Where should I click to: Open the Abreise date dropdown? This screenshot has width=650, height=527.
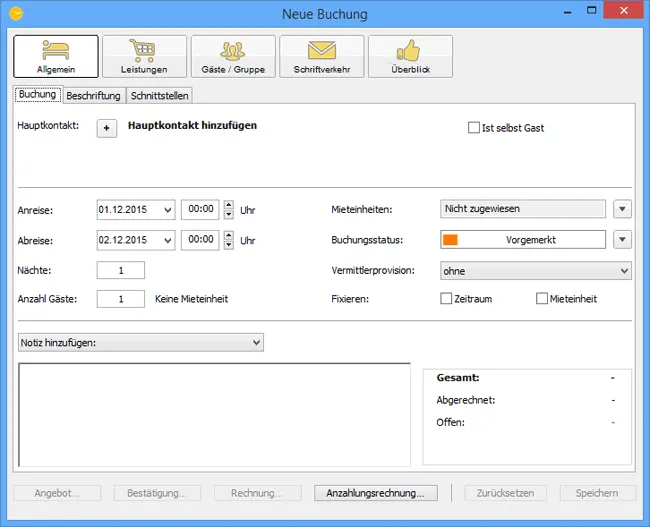pyautogui.click(x=168, y=240)
